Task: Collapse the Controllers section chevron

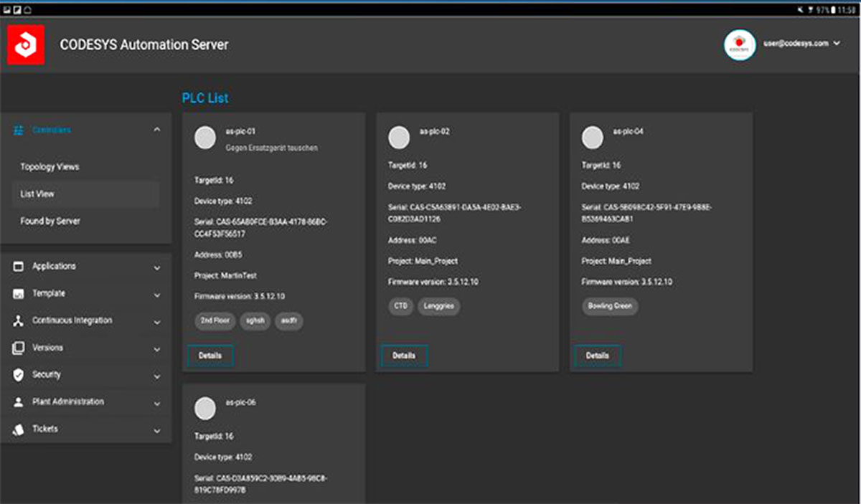Action: pos(157,130)
